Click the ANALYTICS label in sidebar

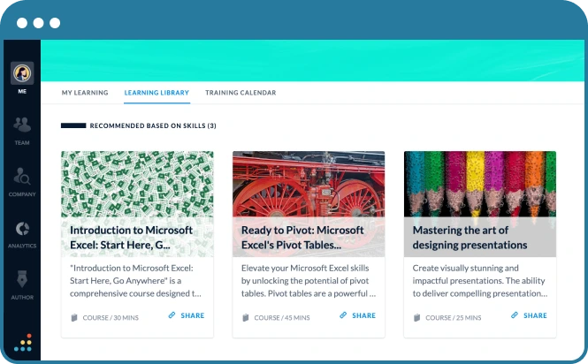(x=22, y=246)
